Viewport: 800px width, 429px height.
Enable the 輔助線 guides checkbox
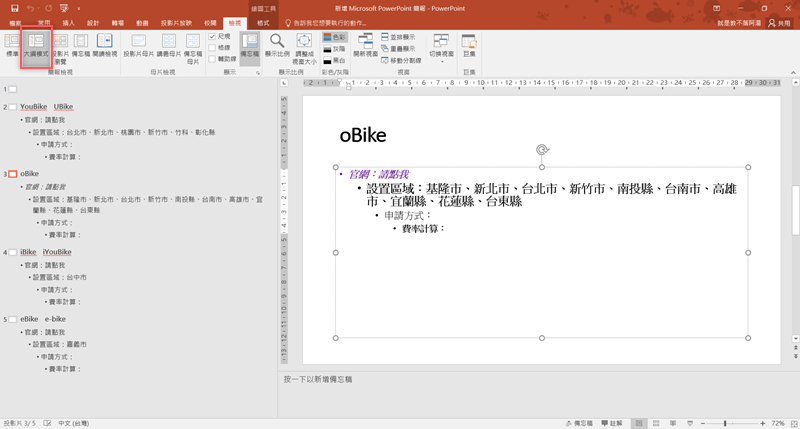pyautogui.click(x=213, y=58)
